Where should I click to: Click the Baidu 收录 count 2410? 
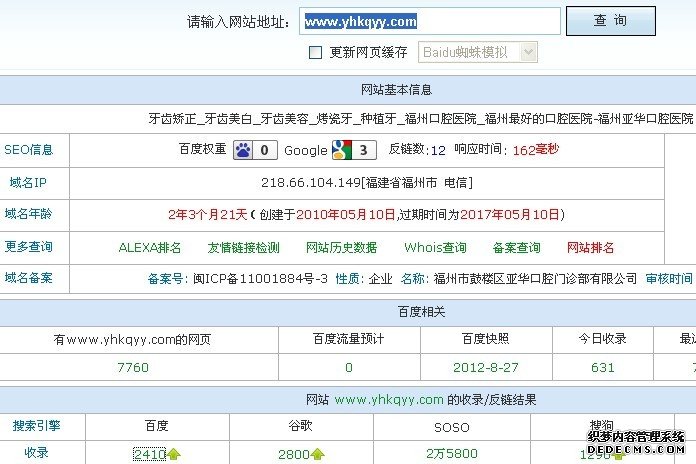pyautogui.click(x=150, y=454)
